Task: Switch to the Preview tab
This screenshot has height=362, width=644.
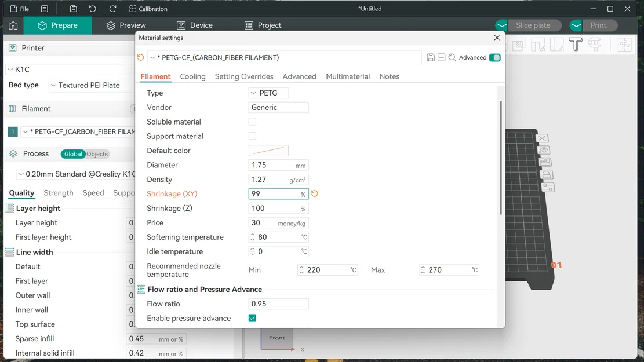Action: pyautogui.click(x=126, y=25)
